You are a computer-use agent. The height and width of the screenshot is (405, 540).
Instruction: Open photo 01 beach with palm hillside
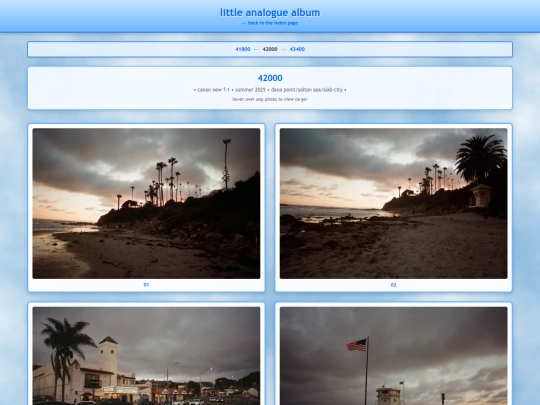click(x=146, y=204)
